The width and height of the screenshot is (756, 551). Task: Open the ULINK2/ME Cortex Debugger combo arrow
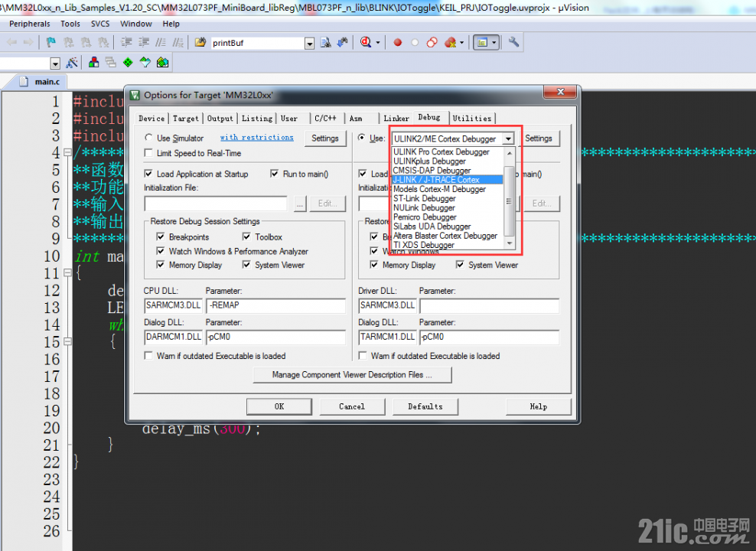point(508,139)
